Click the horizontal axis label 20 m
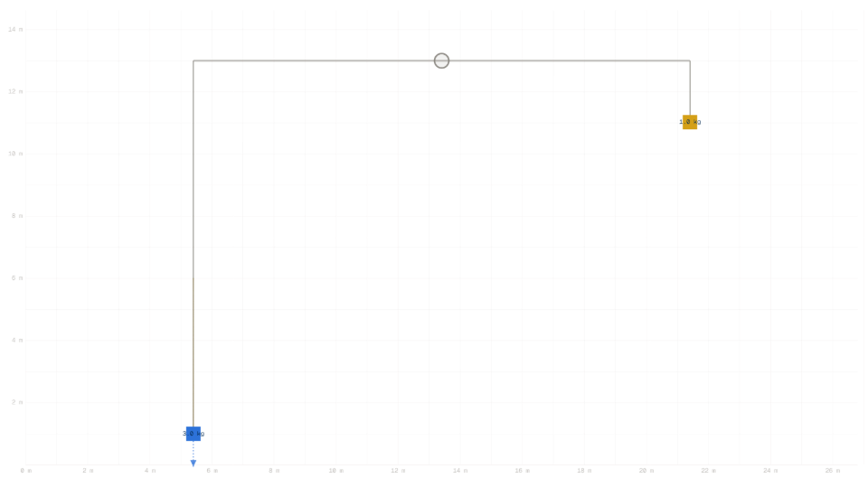 (646, 471)
